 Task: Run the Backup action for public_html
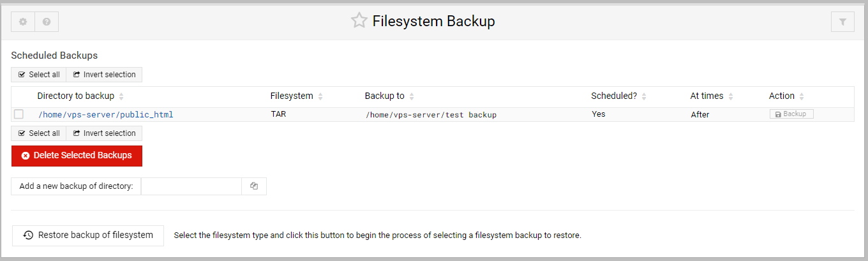point(791,114)
